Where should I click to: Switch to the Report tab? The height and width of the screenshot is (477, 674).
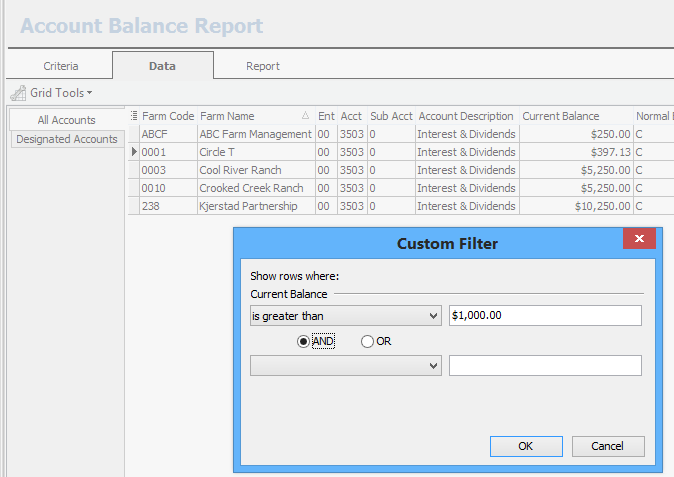262,66
